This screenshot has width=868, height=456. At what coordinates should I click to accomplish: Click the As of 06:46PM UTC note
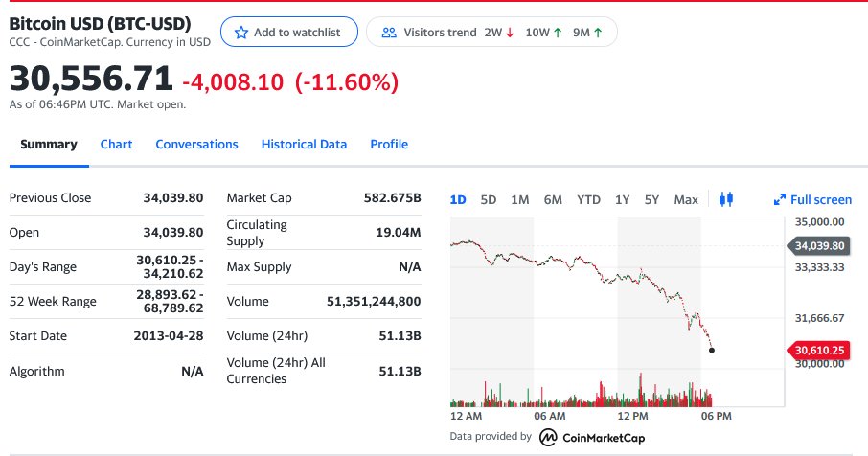click(x=98, y=104)
